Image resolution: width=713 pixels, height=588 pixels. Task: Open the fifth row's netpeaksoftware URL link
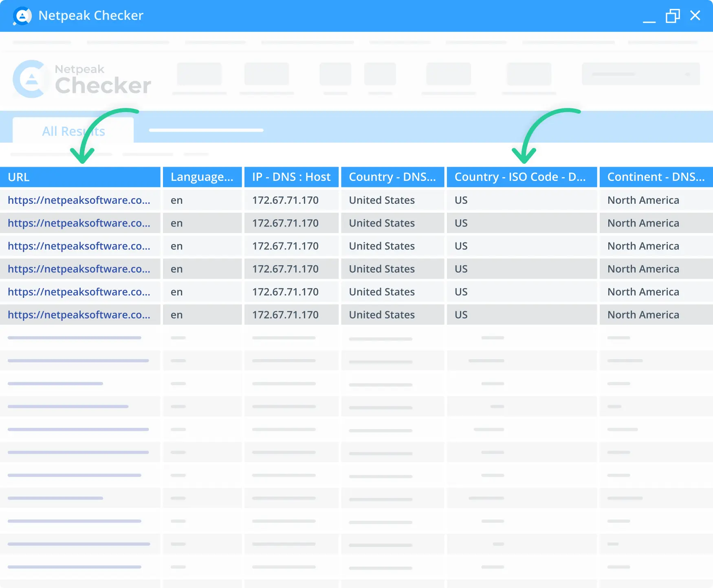[x=79, y=292]
